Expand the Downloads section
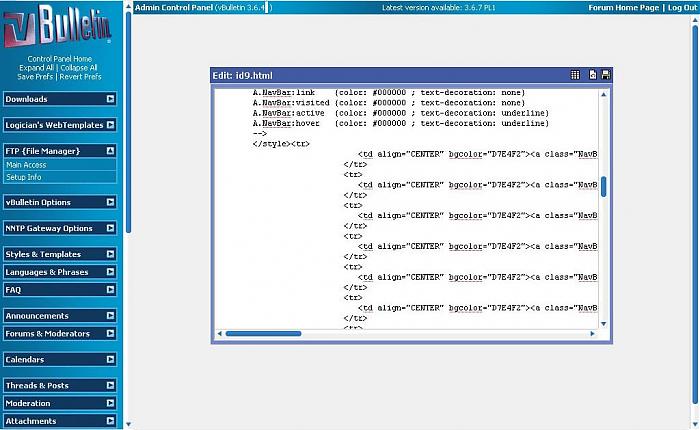700x430 pixels. [110, 99]
